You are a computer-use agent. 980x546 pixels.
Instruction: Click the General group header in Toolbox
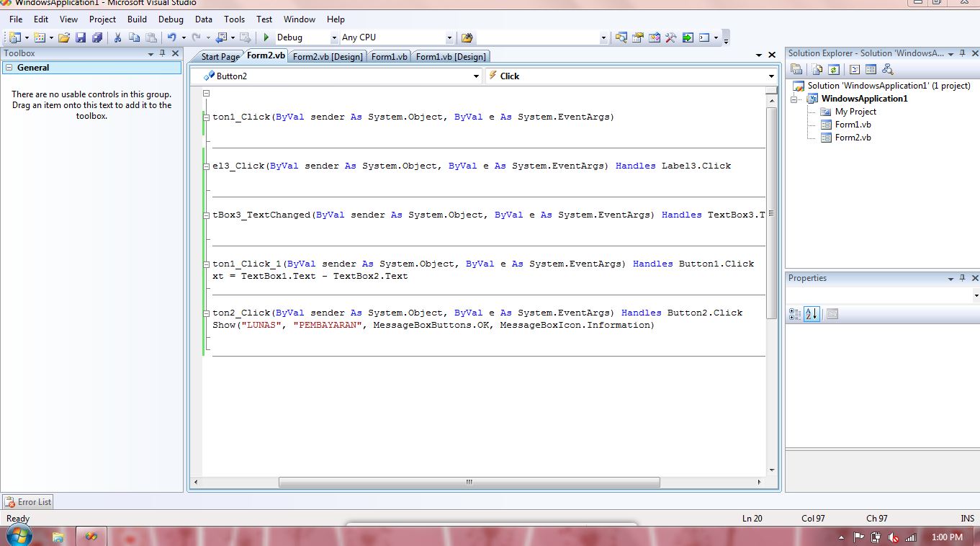(x=91, y=68)
